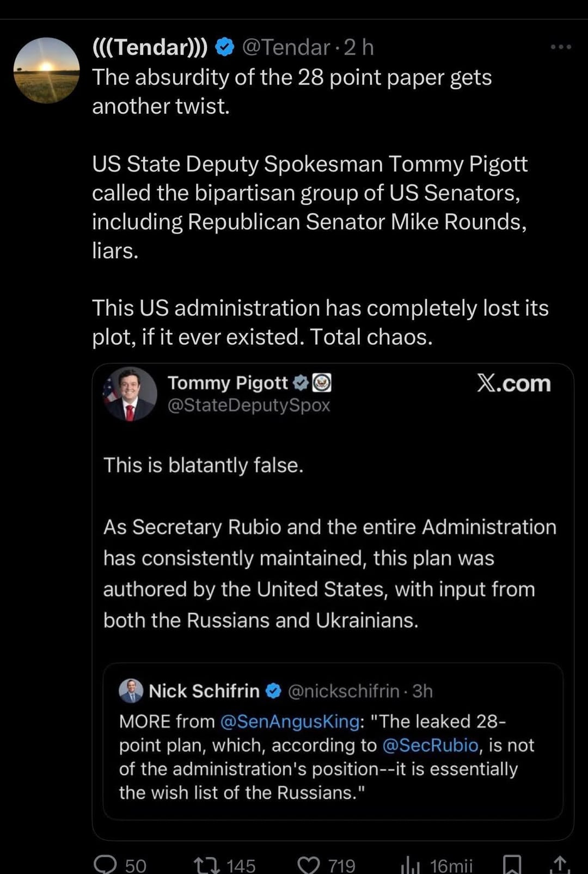This screenshot has width=588, height=874.
Task: Bookmark this post
Action: pyautogui.click(x=512, y=864)
